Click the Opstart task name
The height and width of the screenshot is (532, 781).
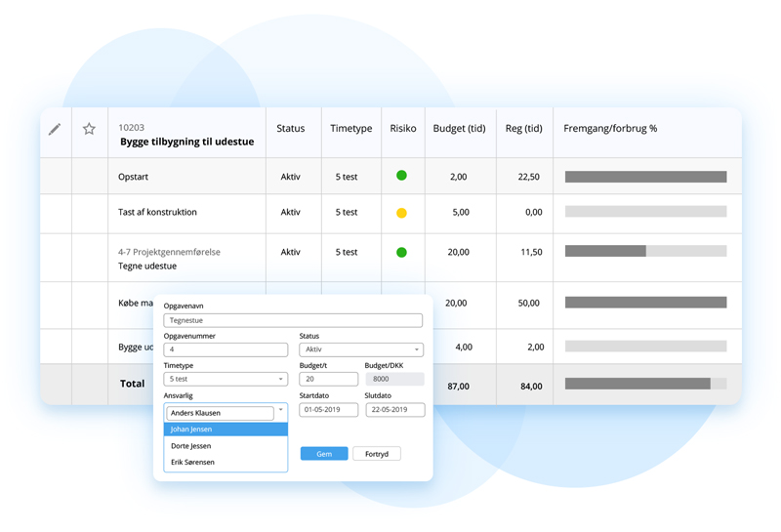coord(133,177)
